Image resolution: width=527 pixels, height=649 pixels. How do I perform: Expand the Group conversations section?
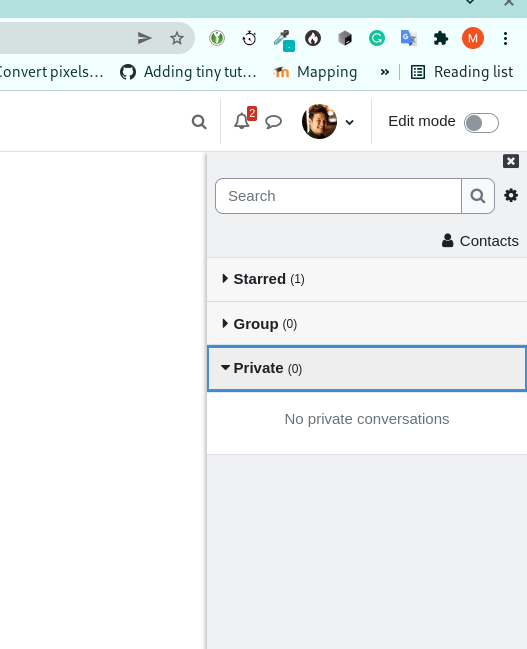pos(367,324)
